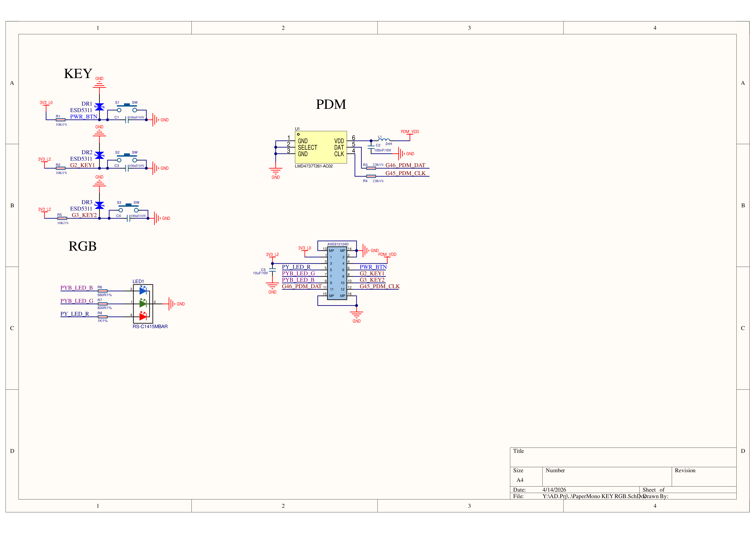Select the blue AXE612124D connector body
The height and width of the screenshot is (534, 756).
pos(337,273)
